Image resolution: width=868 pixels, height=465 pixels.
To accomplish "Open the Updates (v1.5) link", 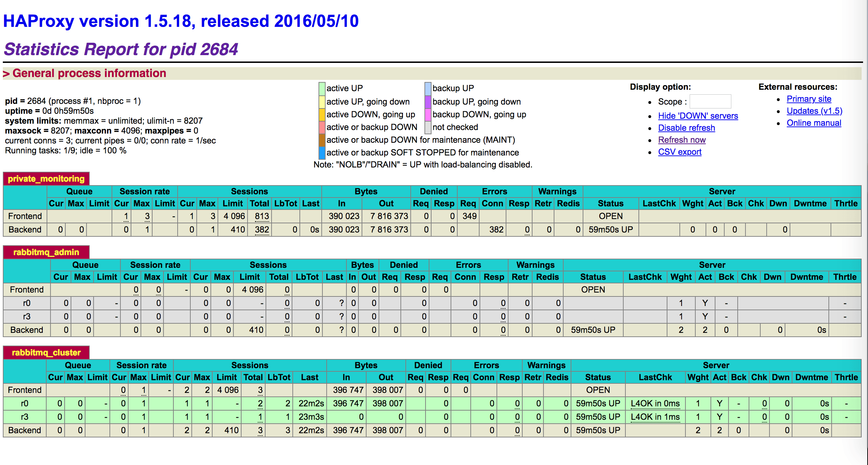I will tap(814, 111).
